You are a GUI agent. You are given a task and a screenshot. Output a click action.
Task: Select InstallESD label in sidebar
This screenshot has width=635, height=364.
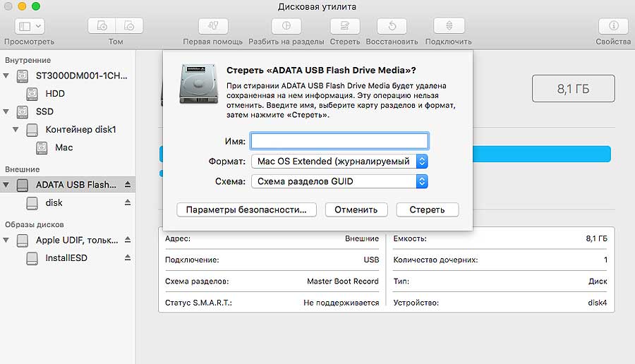click(x=66, y=258)
